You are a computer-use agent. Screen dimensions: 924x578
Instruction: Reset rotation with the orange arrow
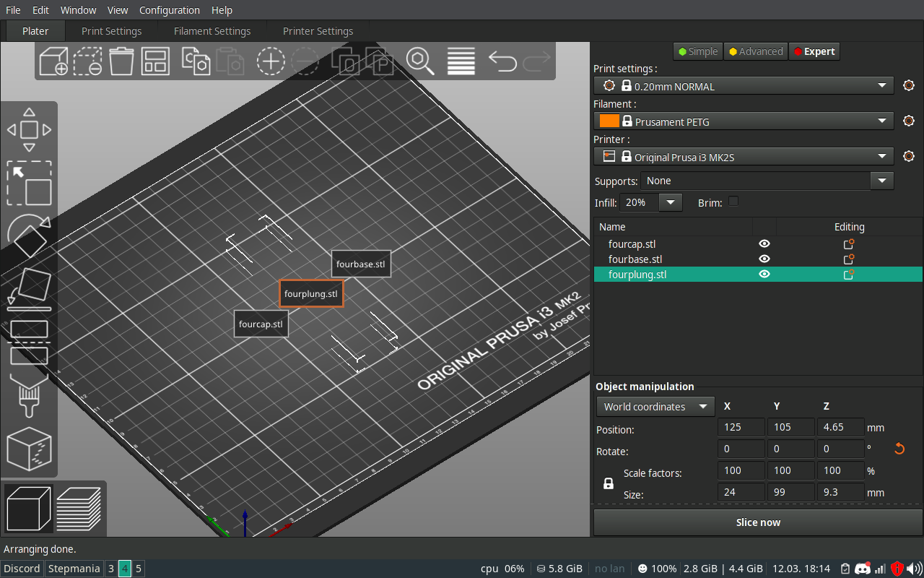click(899, 449)
